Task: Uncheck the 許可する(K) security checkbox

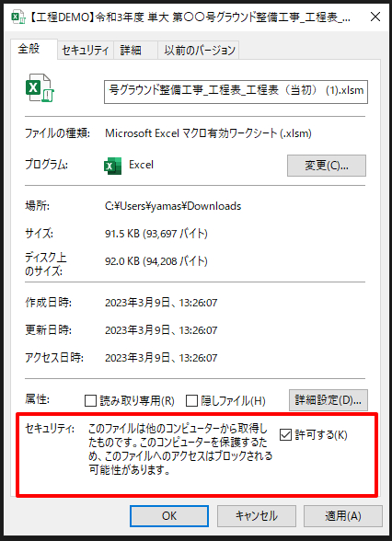Action: pyautogui.click(x=285, y=434)
